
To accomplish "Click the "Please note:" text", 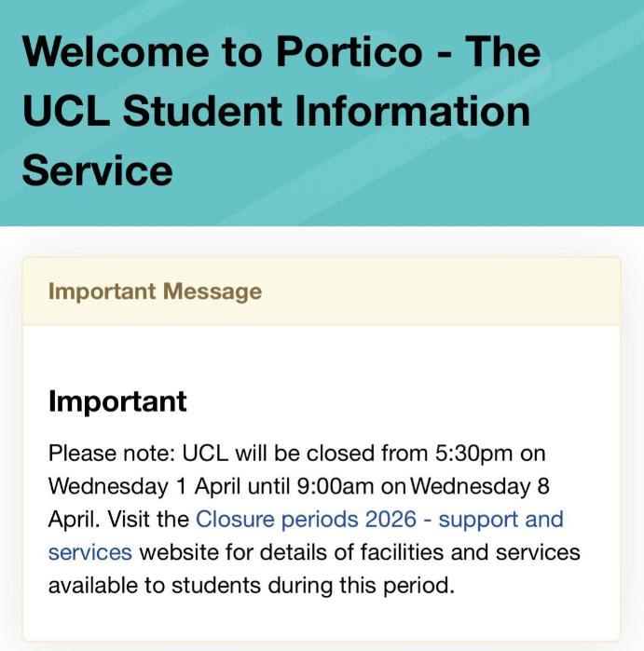I will pos(110,453).
